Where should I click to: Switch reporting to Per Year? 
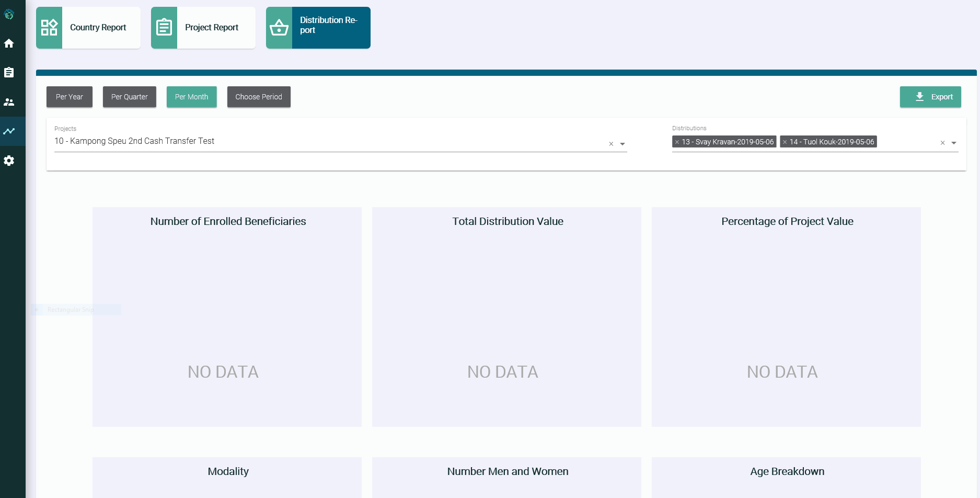69,97
